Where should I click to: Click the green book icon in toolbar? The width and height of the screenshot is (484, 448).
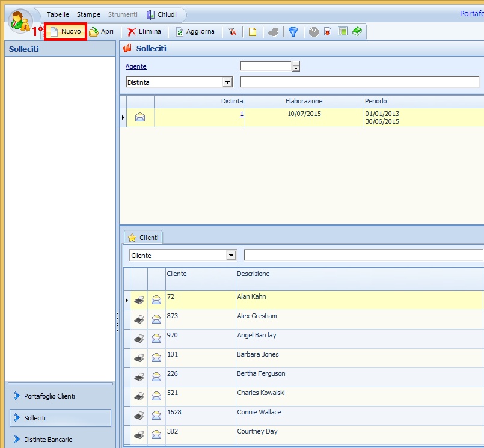(x=357, y=32)
